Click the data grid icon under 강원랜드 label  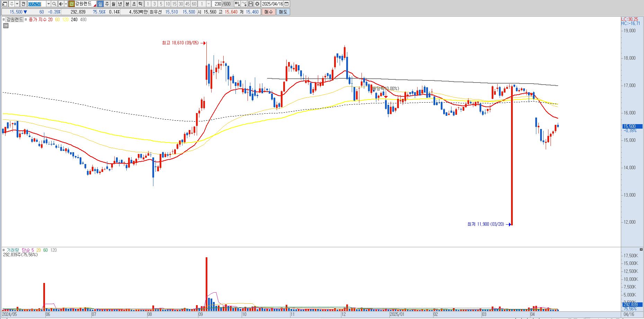[x=6, y=26]
